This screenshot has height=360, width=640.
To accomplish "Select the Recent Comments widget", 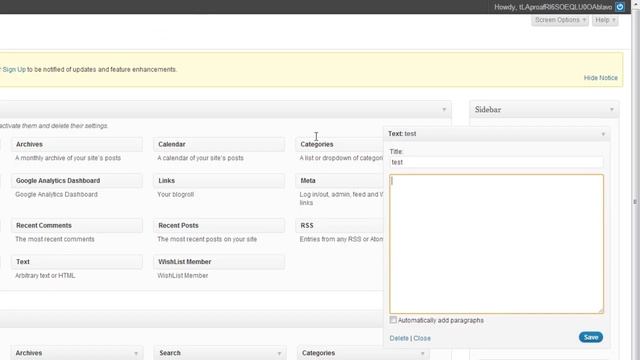I will tap(77, 226).
